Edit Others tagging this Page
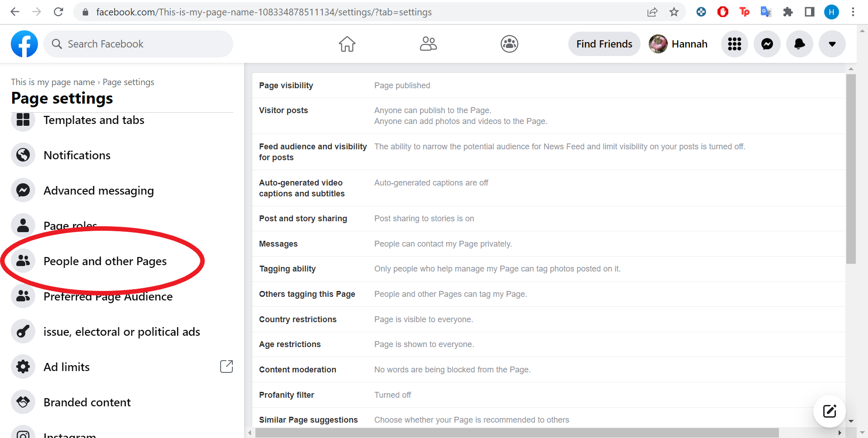Image resolution: width=868 pixels, height=438 pixels. click(548, 294)
